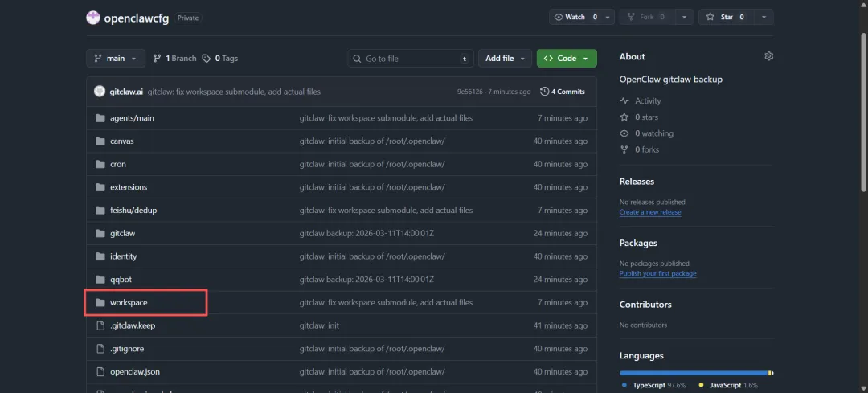The height and width of the screenshot is (393, 868).
Task: Fork the repository with the Fork button
Action: pyautogui.click(x=647, y=17)
